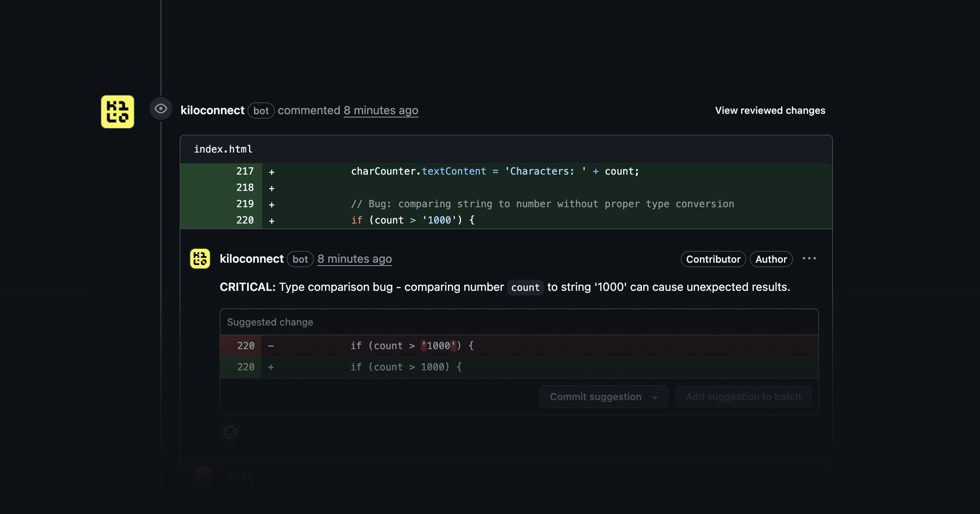Select the Contributor badge
This screenshot has height=514, width=980.
[713, 259]
